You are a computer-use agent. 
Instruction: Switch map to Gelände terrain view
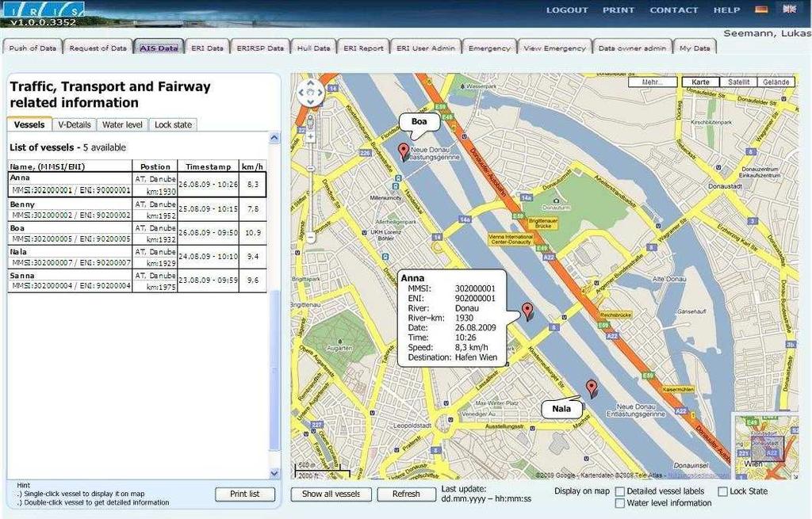tap(776, 82)
